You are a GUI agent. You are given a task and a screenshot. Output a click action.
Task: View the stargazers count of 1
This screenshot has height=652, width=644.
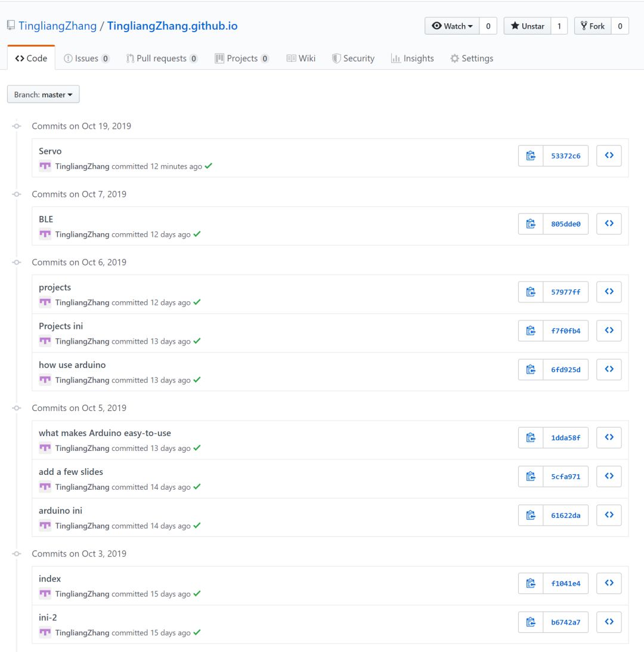559,26
